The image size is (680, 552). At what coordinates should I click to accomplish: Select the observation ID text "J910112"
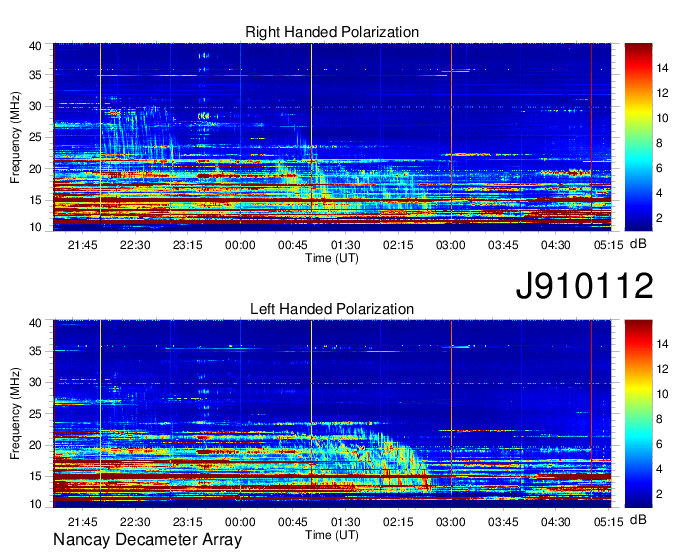(584, 286)
